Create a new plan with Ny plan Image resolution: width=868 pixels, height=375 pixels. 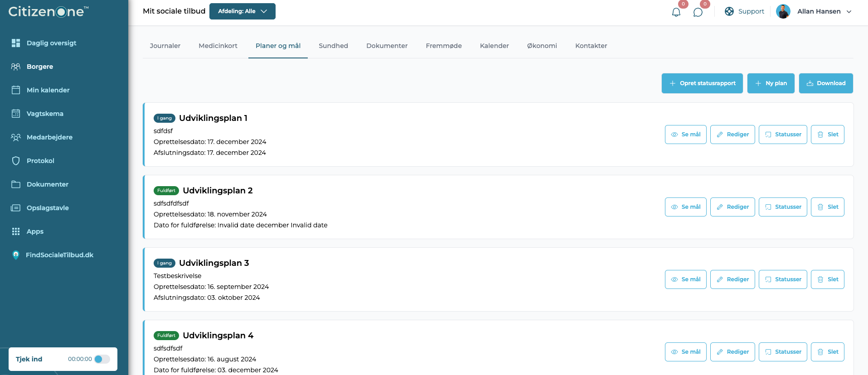click(771, 83)
